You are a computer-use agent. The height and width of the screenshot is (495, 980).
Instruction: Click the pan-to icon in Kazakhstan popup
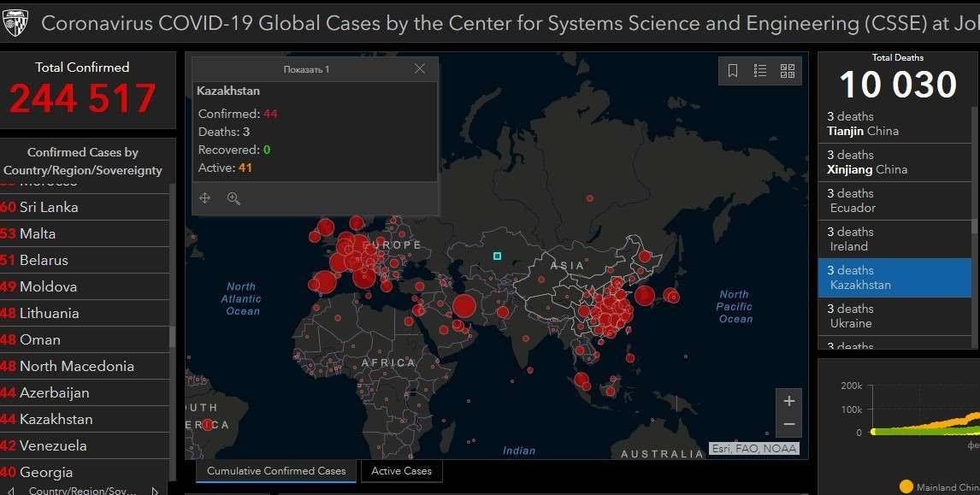(205, 198)
